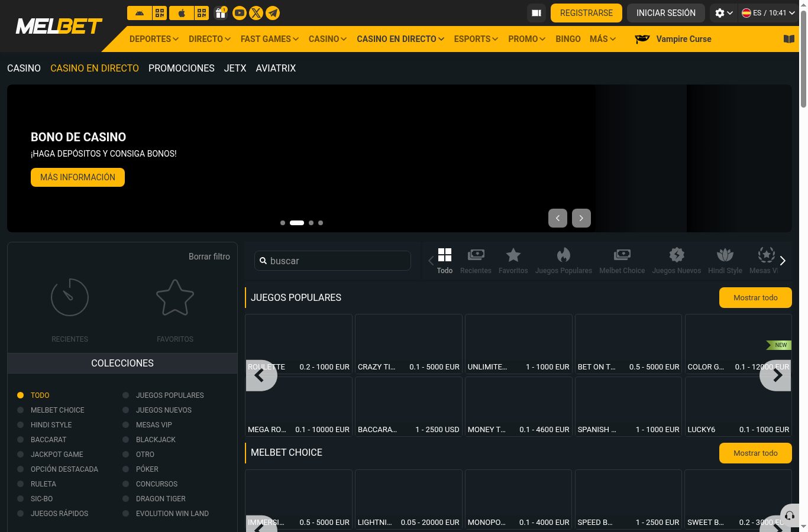Open the ES language and time dropdown
Image resolution: width=808 pixels, height=532 pixels.
768,13
